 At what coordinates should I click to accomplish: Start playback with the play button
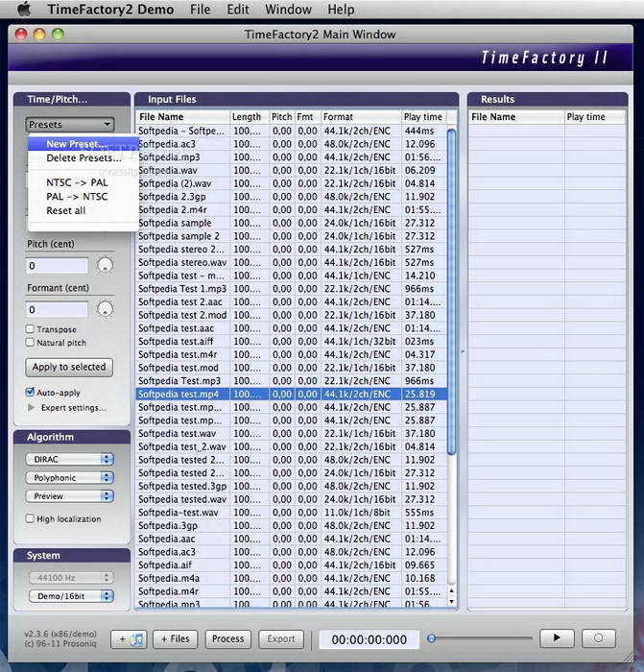pos(557,638)
